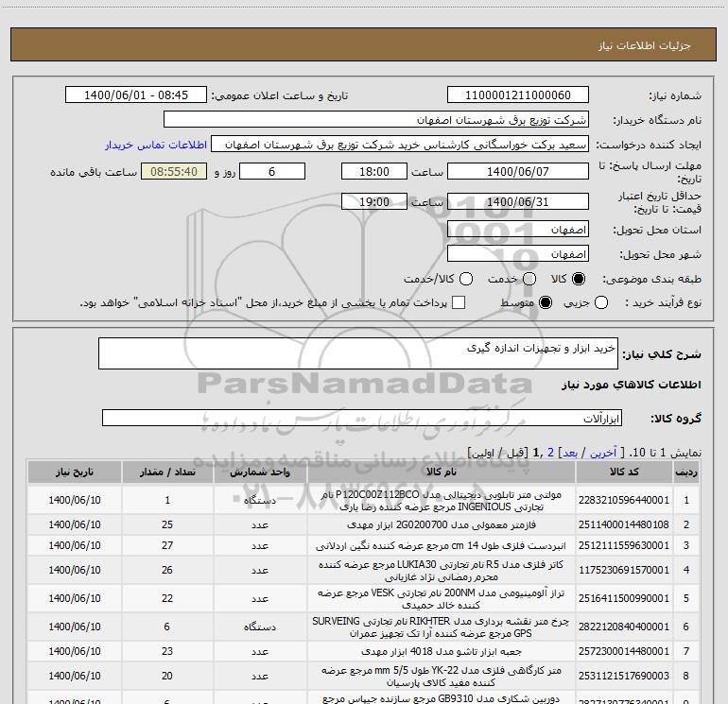728x704 pixels.
Task: Click quantity 23 in row 7
Action: (167, 651)
